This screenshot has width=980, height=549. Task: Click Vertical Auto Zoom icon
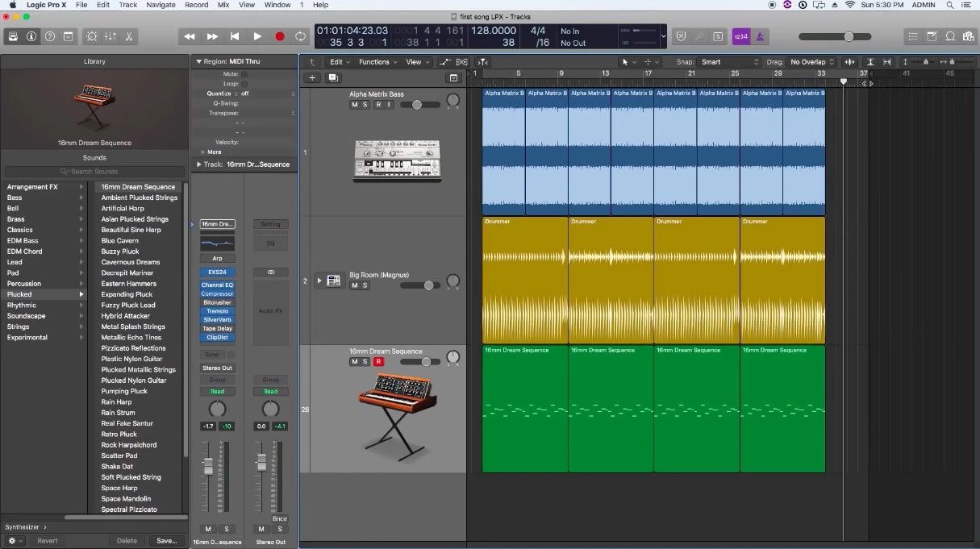870,62
